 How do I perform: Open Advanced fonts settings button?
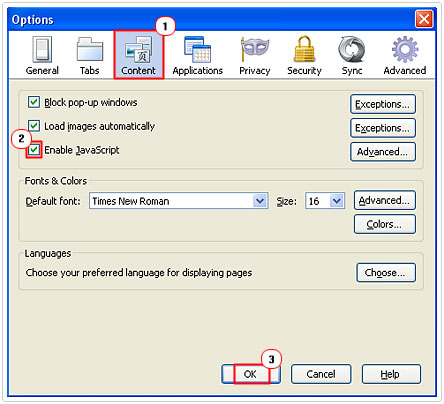pyautogui.click(x=385, y=200)
